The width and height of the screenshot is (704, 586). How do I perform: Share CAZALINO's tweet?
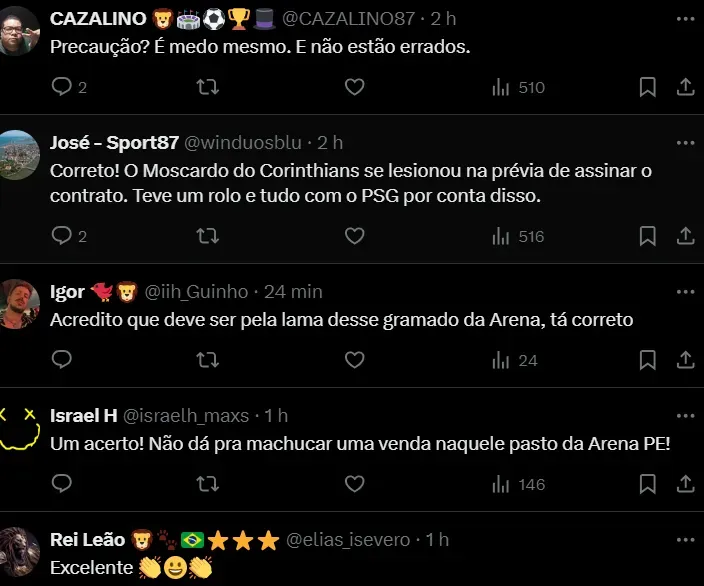686,87
